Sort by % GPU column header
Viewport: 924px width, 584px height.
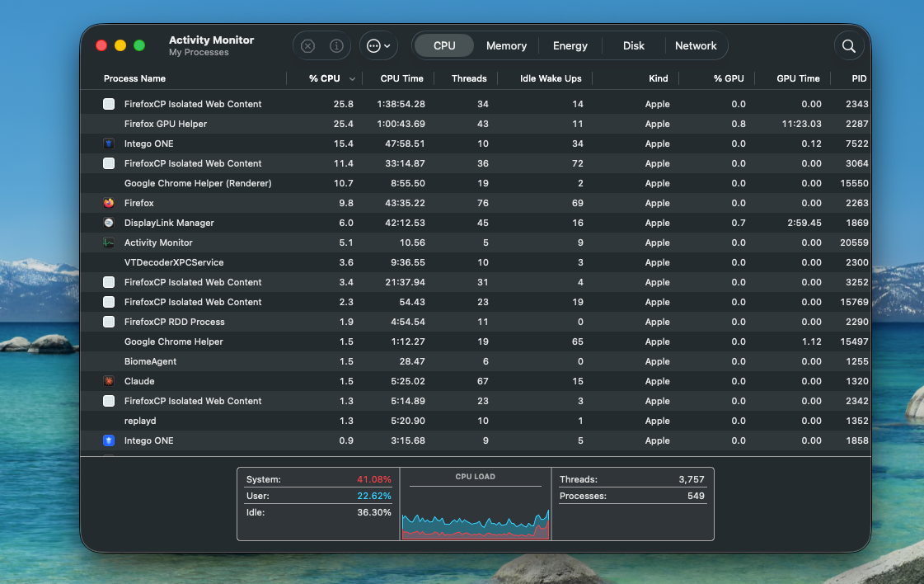[729, 78]
